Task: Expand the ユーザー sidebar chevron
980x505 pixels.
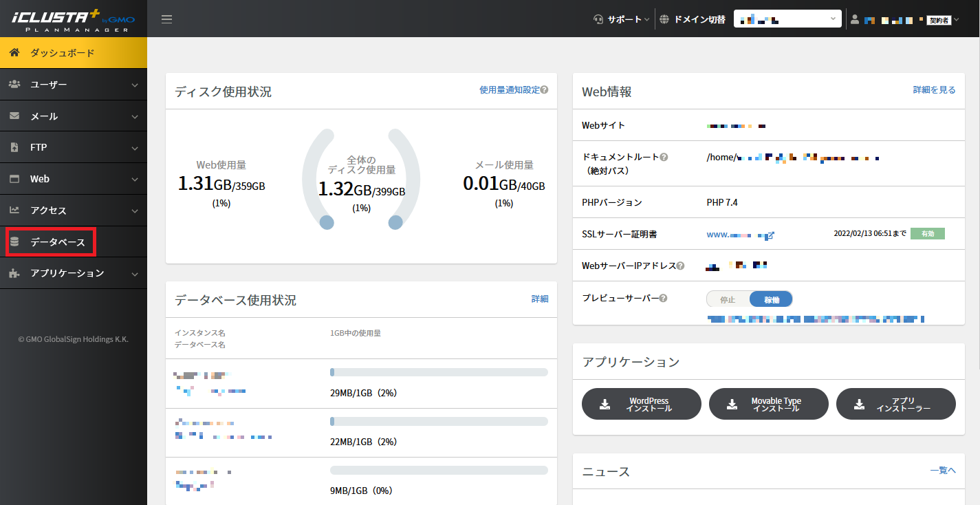Action: tap(135, 85)
